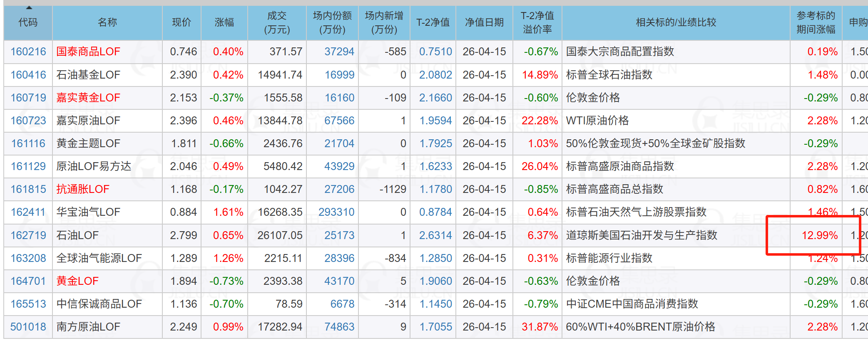Screen dimensions: 868x348
Task: Click the highlighted 12.99% value
Action: (x=820, y=235)
